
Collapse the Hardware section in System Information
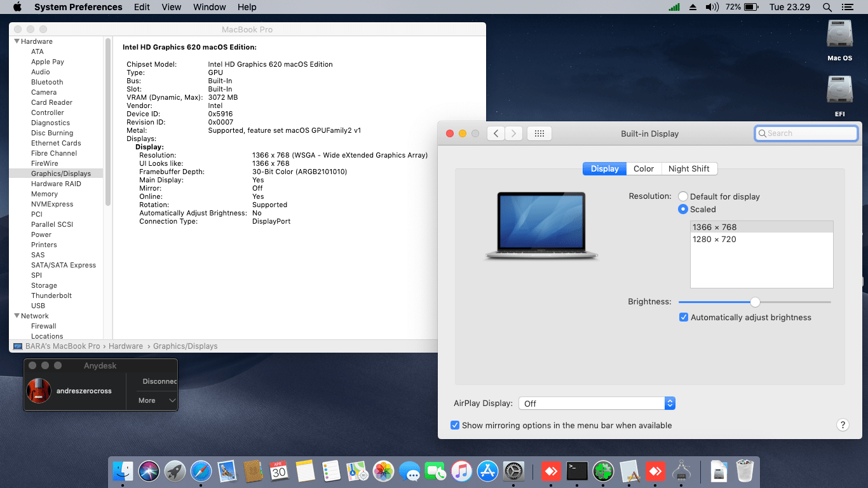pos(17,41)
